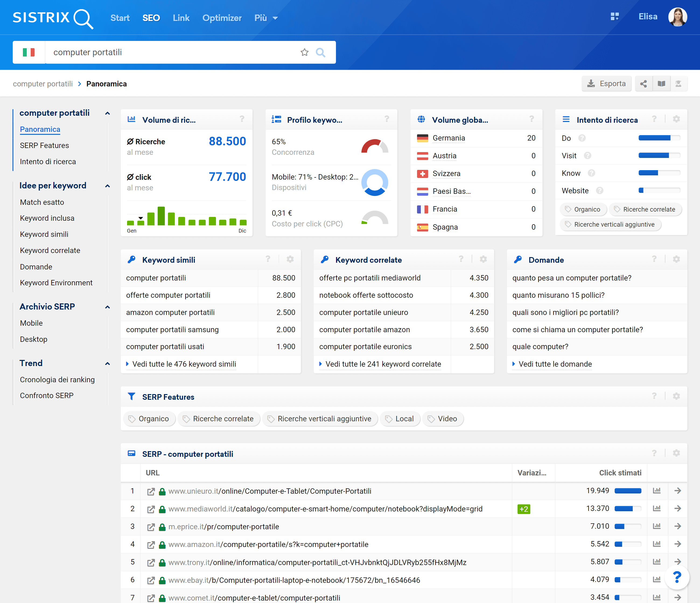Collapse the Idee per keyword sidebar section
Viewport: 700px width, 603px height.
pyautogui.click(x=107, y=186)
